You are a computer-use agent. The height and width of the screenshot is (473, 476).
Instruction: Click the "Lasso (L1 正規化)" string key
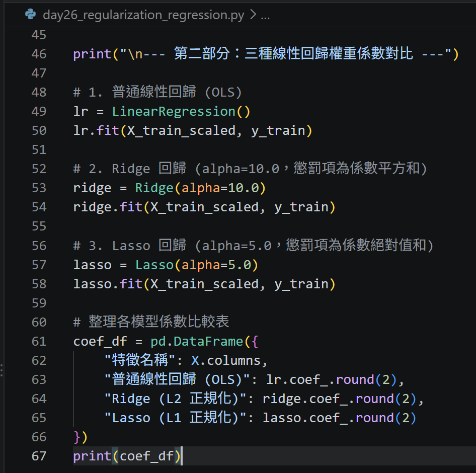coord(175,418)
